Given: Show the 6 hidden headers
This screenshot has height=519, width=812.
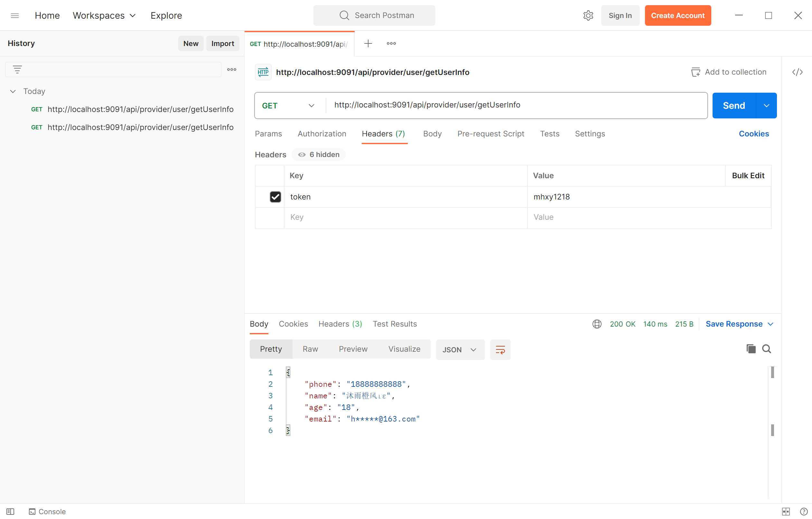Looking at the screenshot, I should [319, 154].
